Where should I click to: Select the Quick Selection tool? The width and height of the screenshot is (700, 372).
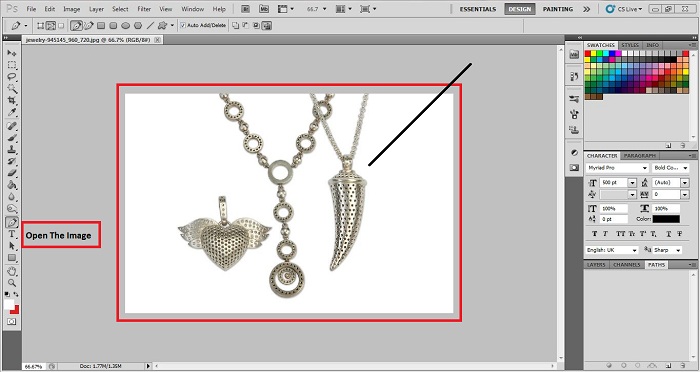pyautogui.click(x=12, y=88)
